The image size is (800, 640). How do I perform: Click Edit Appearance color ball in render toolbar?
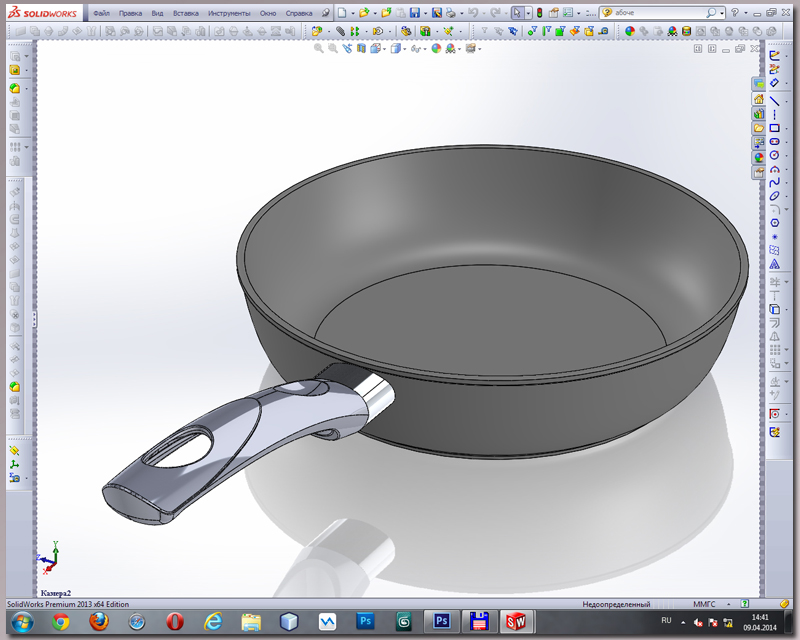630,32
